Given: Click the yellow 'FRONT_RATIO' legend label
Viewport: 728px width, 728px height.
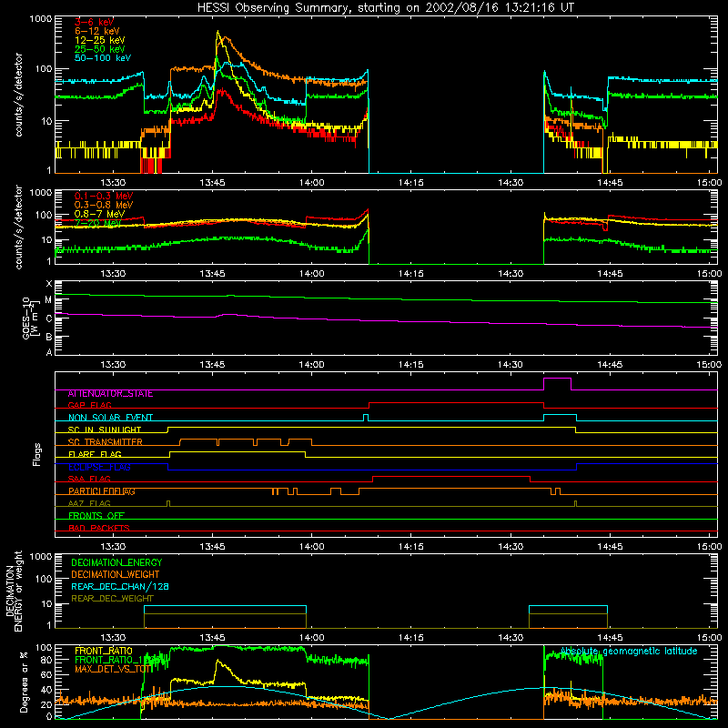Looking at the screenshot, I should 104,651.
